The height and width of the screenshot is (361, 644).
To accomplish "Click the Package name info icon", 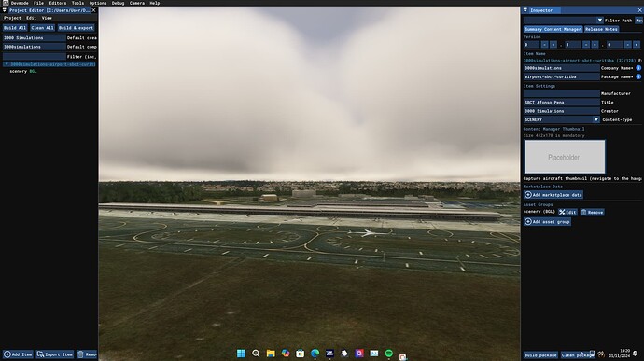I will coord(638,76).
